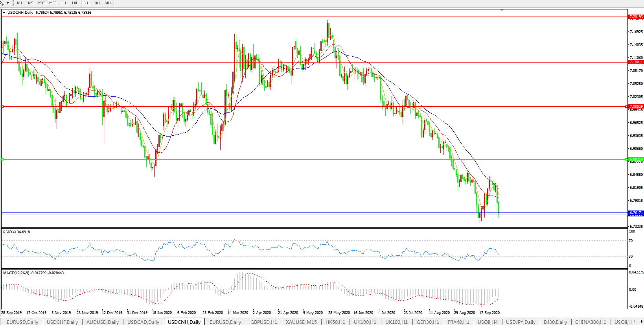Image resolution: width=644 pixels, height=325 pixels.
Task: Expand the USDCNH,Daily chart title triangle
Action: coord(4,13)
